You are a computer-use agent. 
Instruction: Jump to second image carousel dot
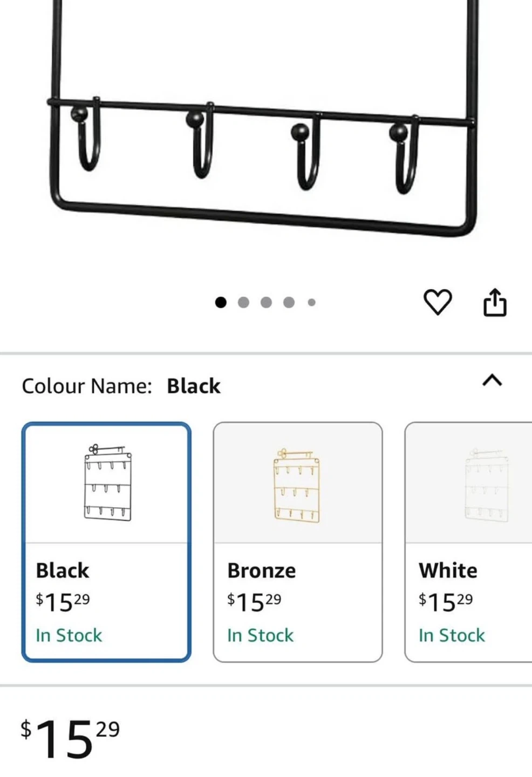243,302
